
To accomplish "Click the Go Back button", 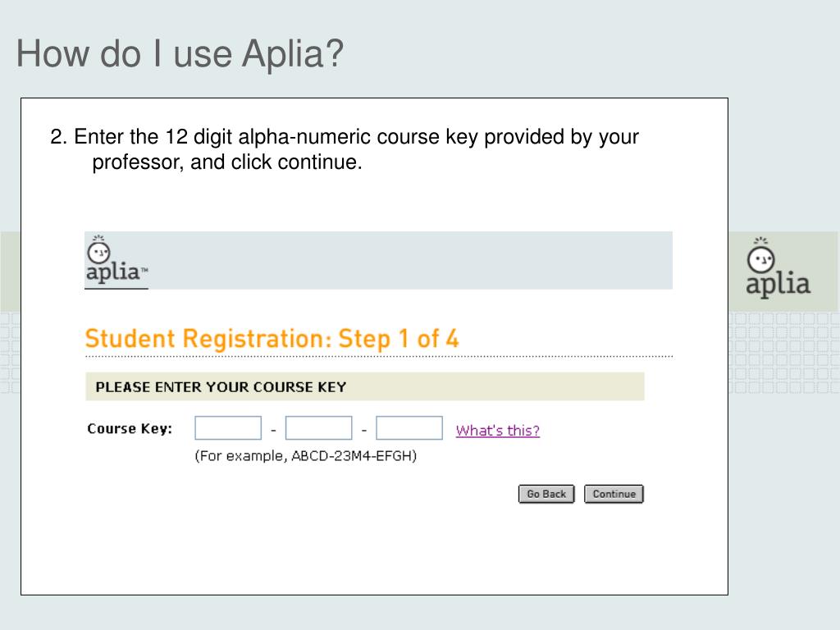I will (x=546, y=494).
